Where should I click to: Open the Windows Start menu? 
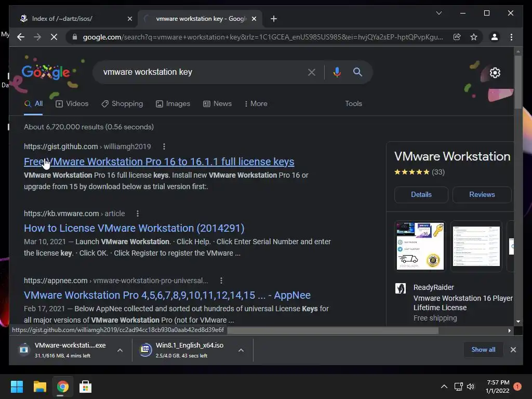[17, 387]
